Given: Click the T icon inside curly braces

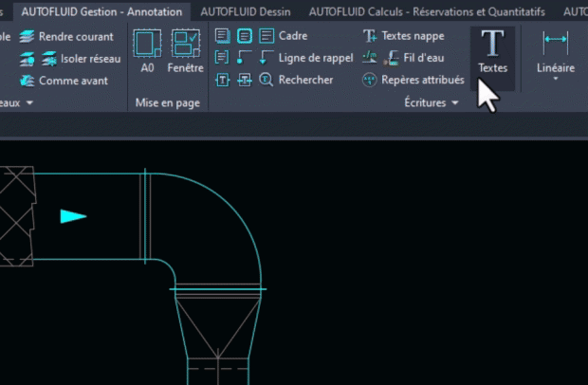Looking at the screenshot, I should [x=222, y=80].
